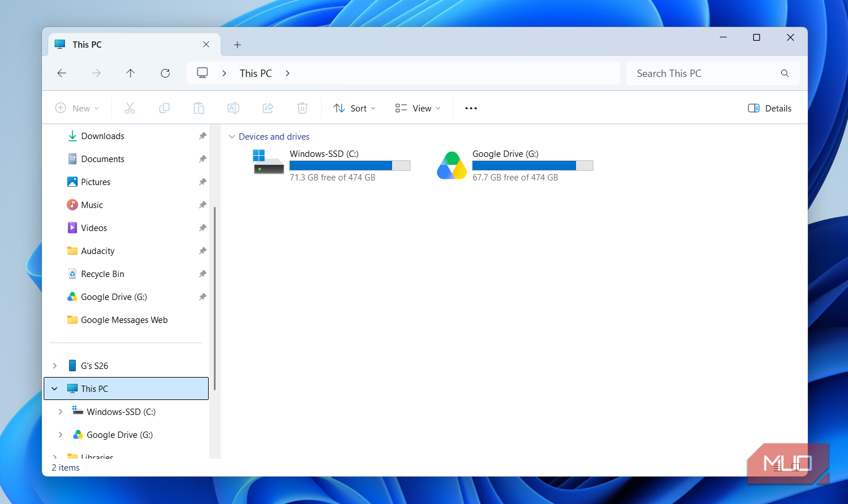Screen dimensions: 848x504
Task: Go up one level with up arrow
Action: [131, 73]
